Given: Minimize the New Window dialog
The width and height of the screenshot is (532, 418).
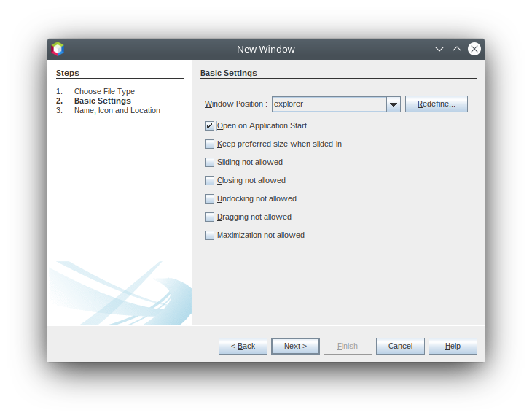Looking at the screenshot, I should pos(439,49).
